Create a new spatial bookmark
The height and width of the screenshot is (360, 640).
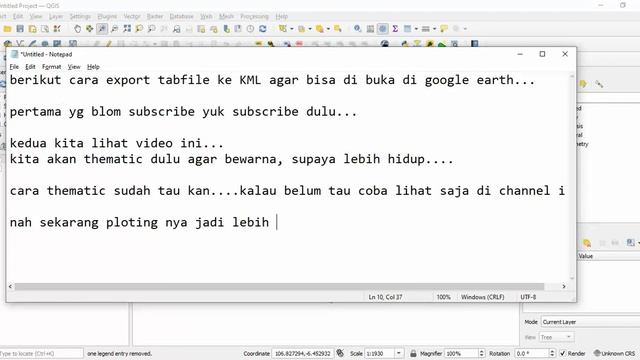(x=226, y=29)
